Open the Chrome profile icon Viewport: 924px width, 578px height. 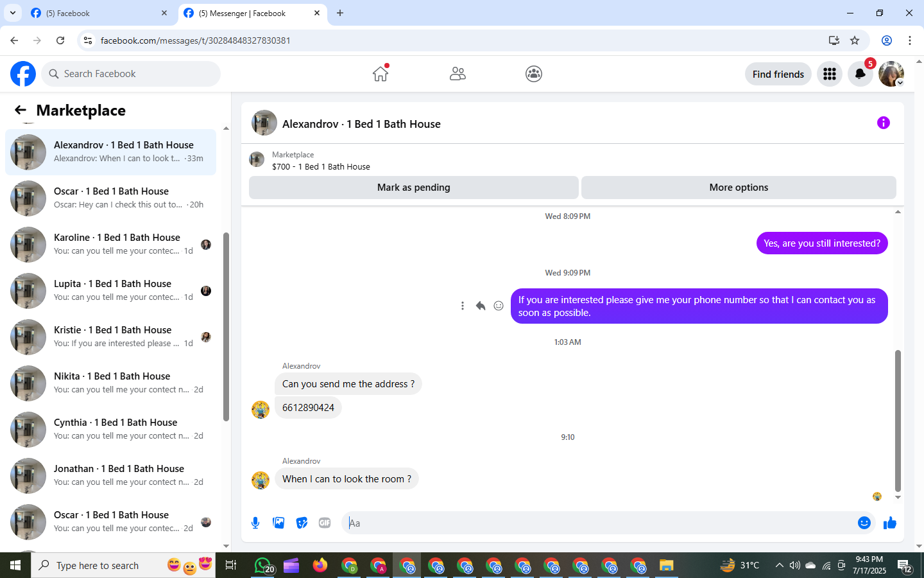[x=887, y=40]
